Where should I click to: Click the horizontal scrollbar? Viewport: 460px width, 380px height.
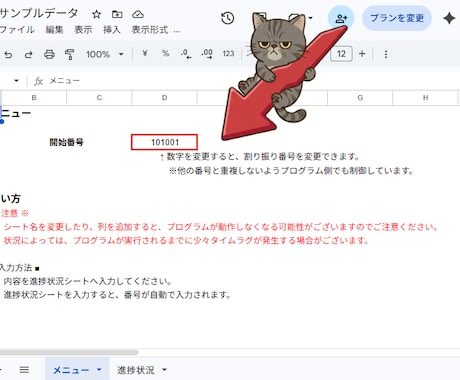click(69, 352)
